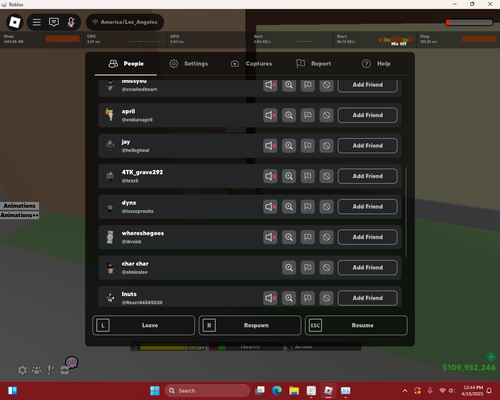
Task: Add 4TK_grave292 as a friend
Action: coord(368,176)
